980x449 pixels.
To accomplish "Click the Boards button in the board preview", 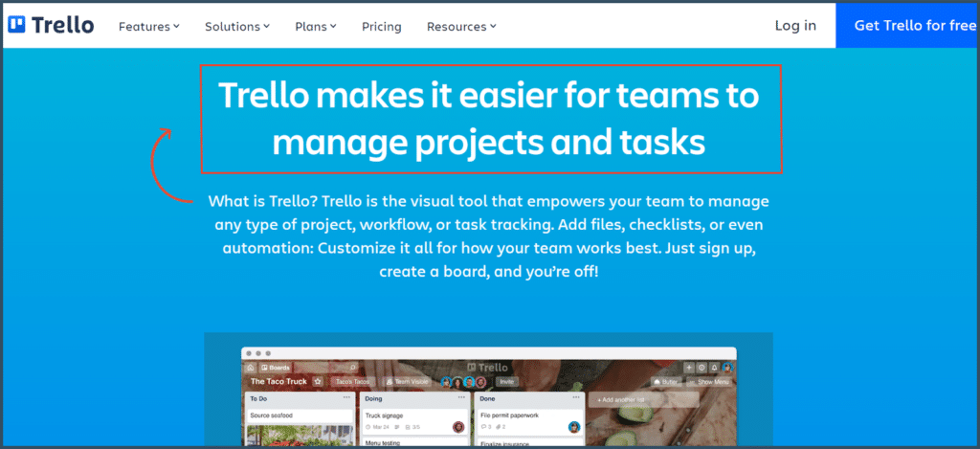I will point(275,368).
